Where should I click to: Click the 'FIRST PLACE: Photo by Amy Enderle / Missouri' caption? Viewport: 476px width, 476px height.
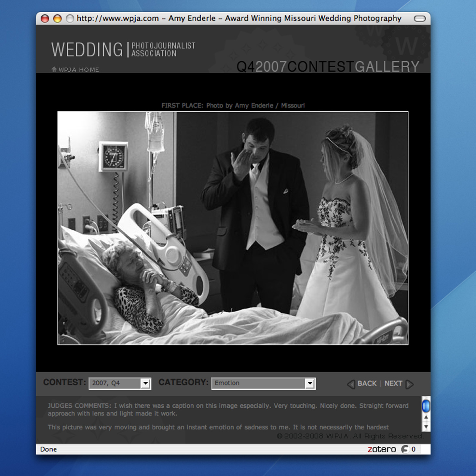point(233,105)
